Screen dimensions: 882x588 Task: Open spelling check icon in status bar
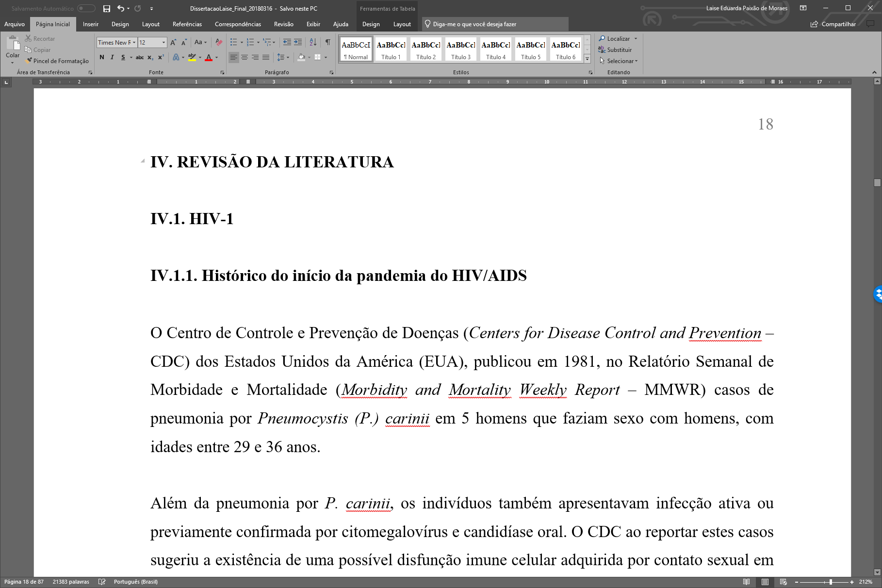(102, 582)
